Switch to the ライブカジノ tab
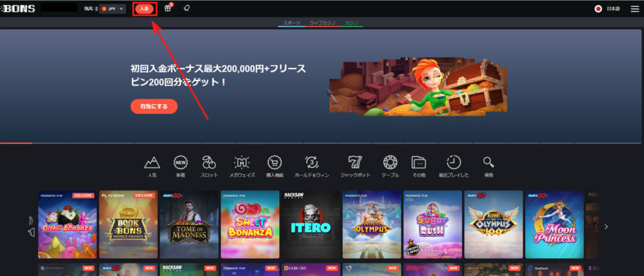The height and width of the screenshot is (276, 644). 323,23
